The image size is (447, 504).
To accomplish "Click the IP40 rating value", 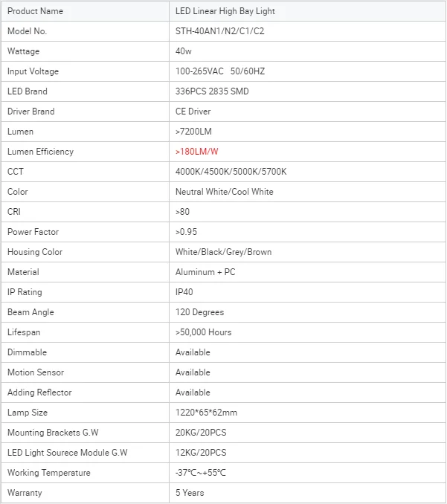I will [x=184, y=292].
